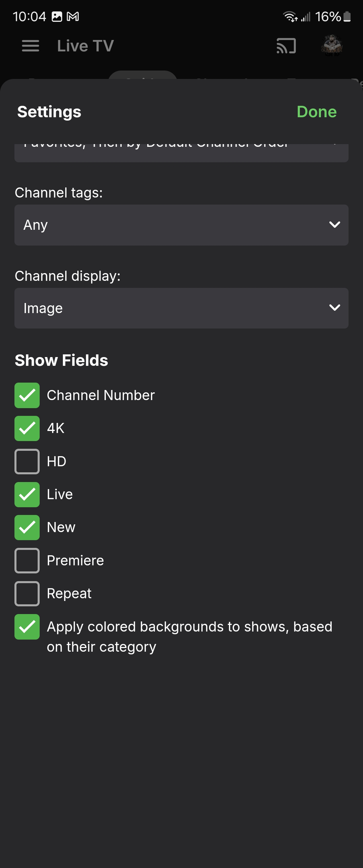Tap the cellular signal icon
The height and width of the screenshot is (868, 363).
pyautogui.click(x=306, y=16)
